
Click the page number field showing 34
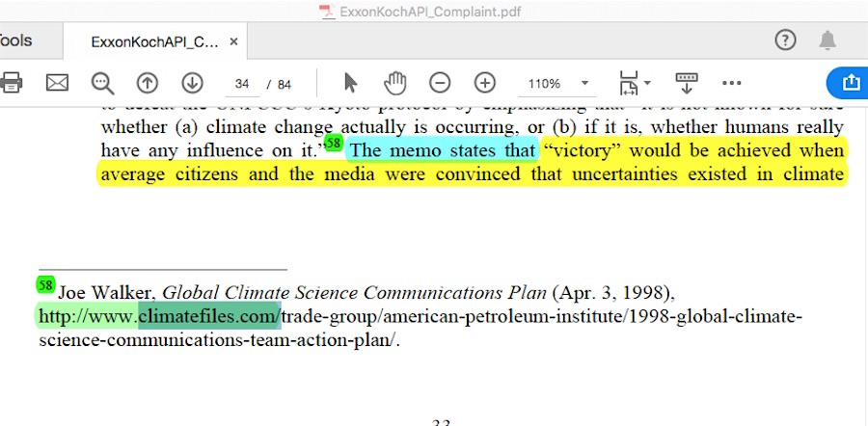tap(242, 84)
